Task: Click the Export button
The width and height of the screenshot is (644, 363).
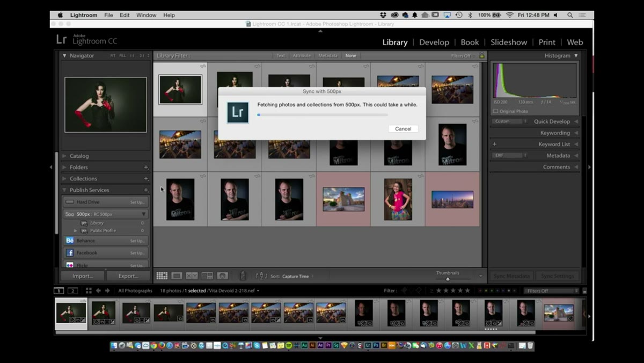Action: pyautogui.click(x=128, y=276)
